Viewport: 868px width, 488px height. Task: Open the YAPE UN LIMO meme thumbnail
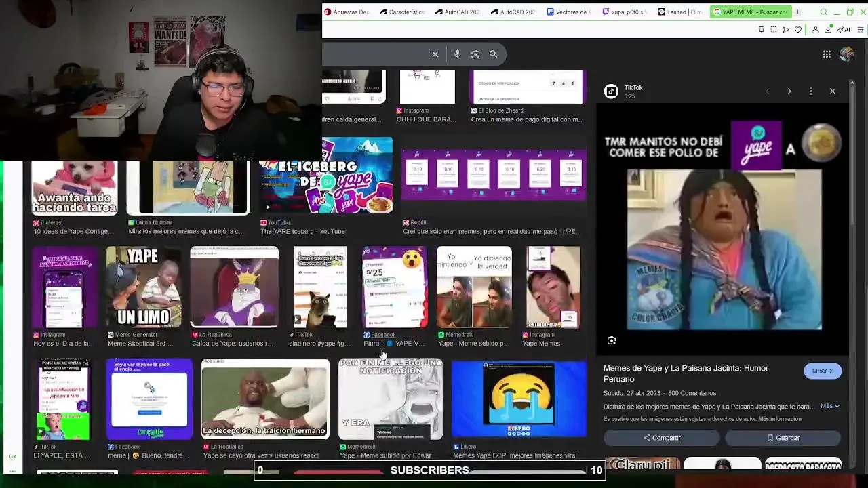[144, 287]
